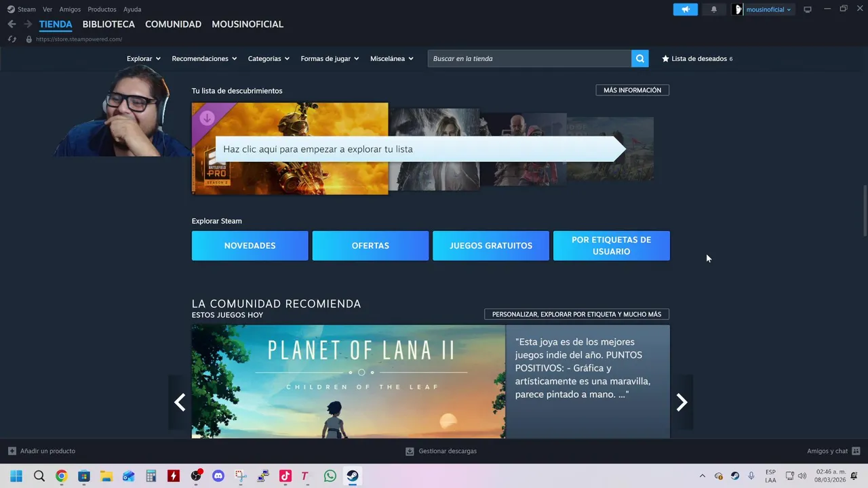
Task: Click the purple wishlist badge on Battlefield
Action: click(207, 118)
